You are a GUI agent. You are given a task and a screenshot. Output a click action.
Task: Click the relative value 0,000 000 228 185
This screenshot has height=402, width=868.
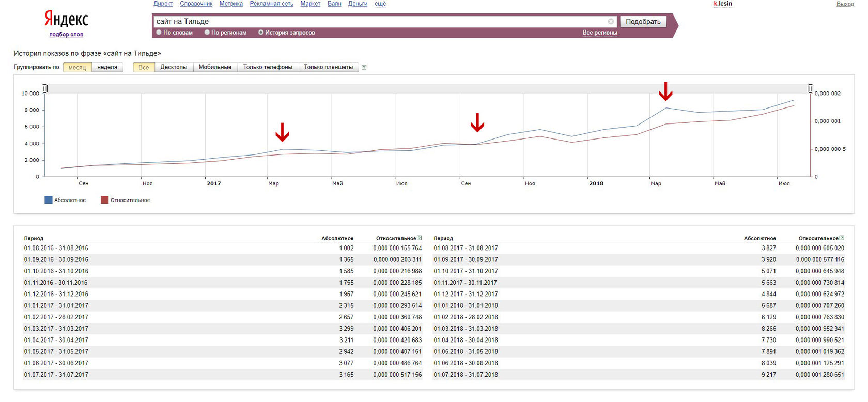click(x=397, y=283)
